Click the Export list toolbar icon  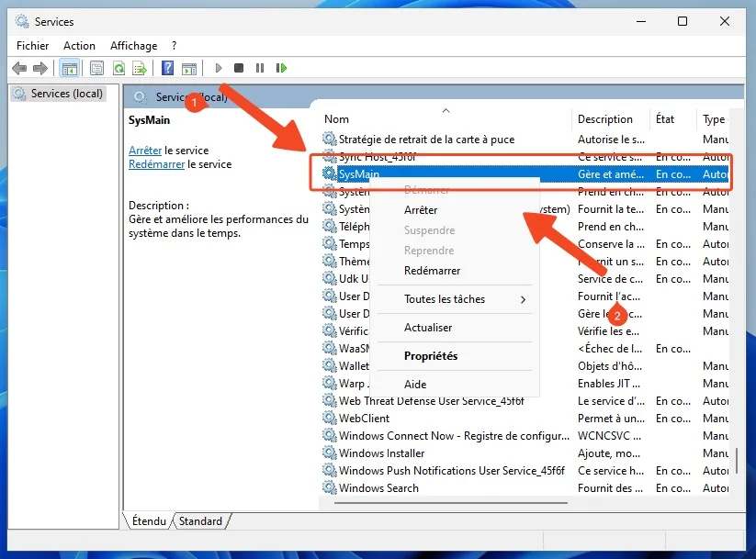point(140,68)
